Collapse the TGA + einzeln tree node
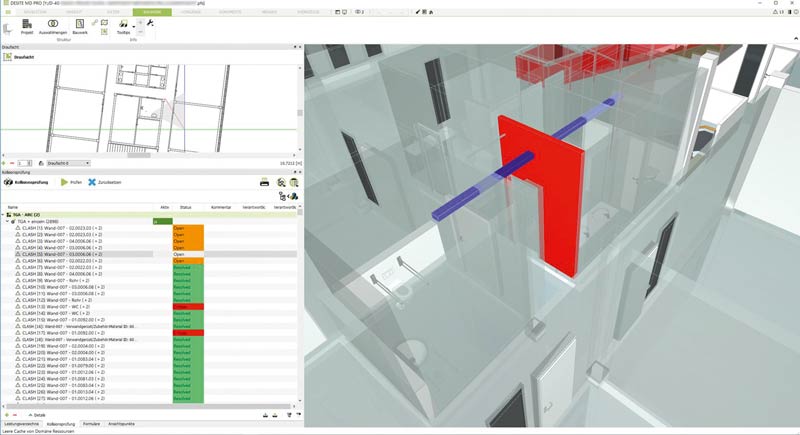Screen dimensions: 800x435 pyautogui.click(x=8, y=221)
